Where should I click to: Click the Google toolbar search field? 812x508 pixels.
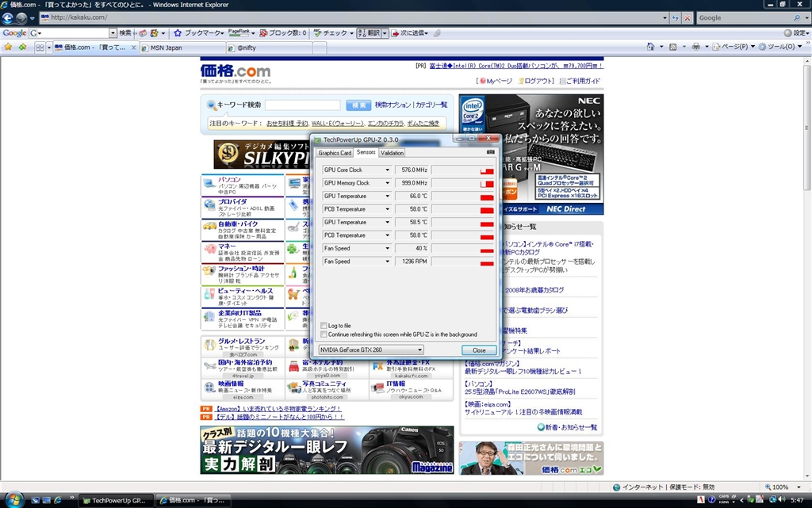72,32
